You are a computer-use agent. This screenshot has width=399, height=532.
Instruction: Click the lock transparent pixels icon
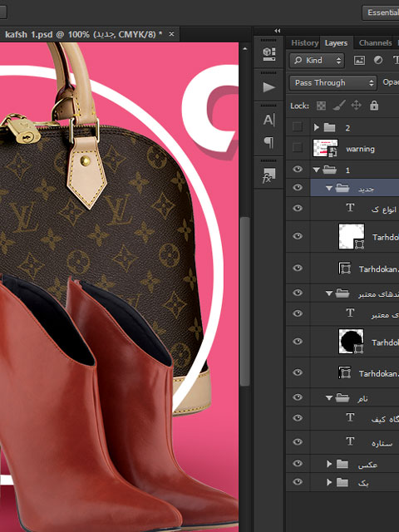click(x=321, y=106)
